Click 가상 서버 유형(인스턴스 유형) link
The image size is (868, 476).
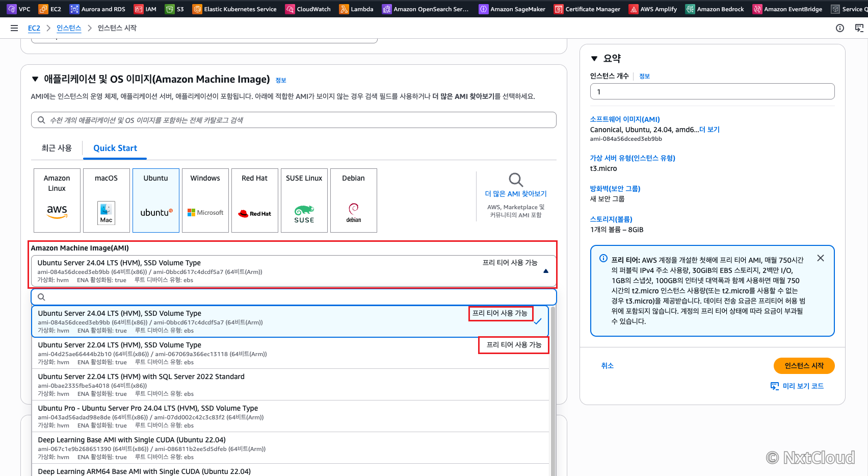[x=633, y=158]
